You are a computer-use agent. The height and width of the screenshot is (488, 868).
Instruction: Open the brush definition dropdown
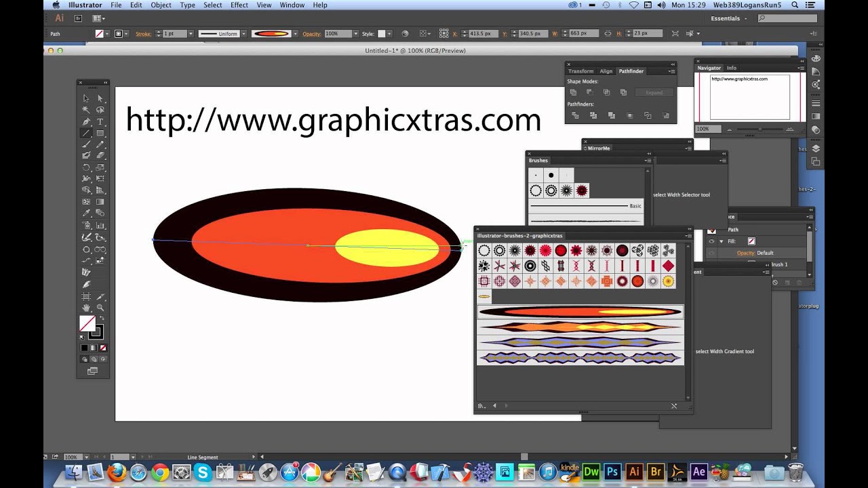click(296, 33)
